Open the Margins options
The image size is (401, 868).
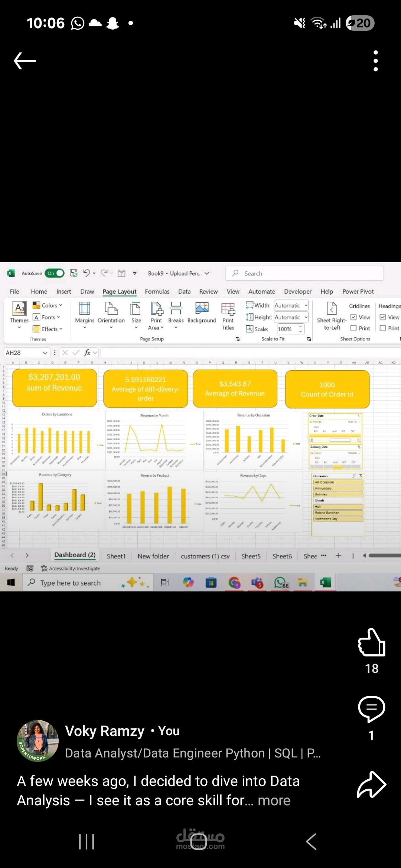85,315
